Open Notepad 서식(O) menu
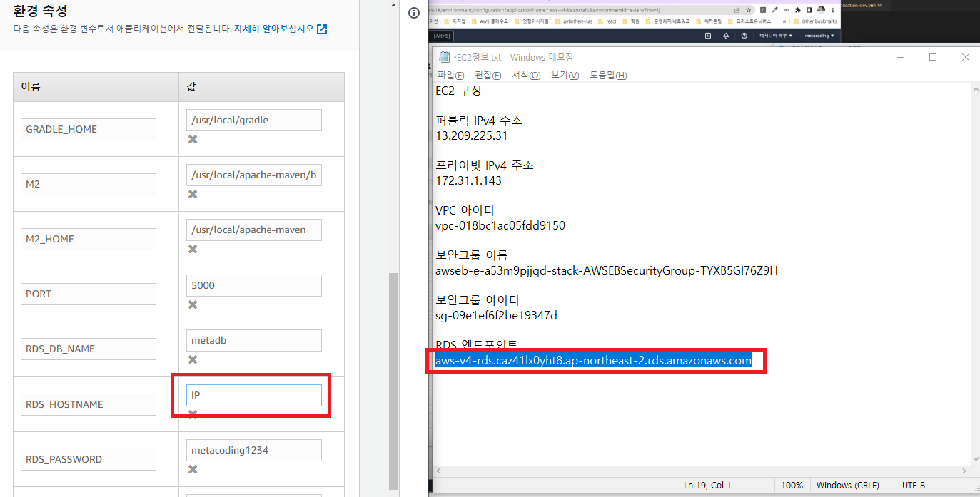980x497 pixels. [526, 75]
